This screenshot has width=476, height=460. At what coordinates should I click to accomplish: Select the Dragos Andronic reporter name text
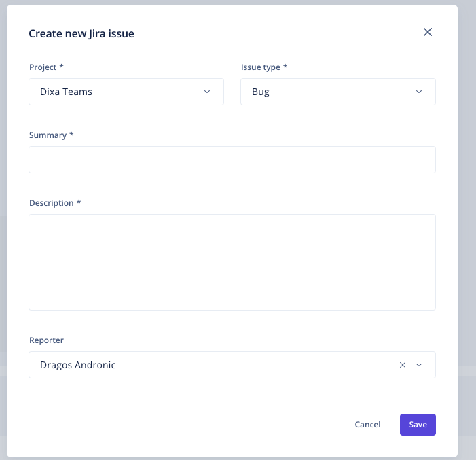(77, 365)
